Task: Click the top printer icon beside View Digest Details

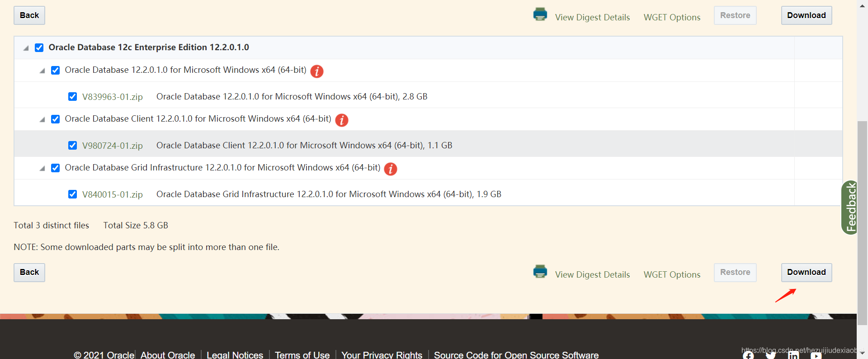Action: coord(540,14)
